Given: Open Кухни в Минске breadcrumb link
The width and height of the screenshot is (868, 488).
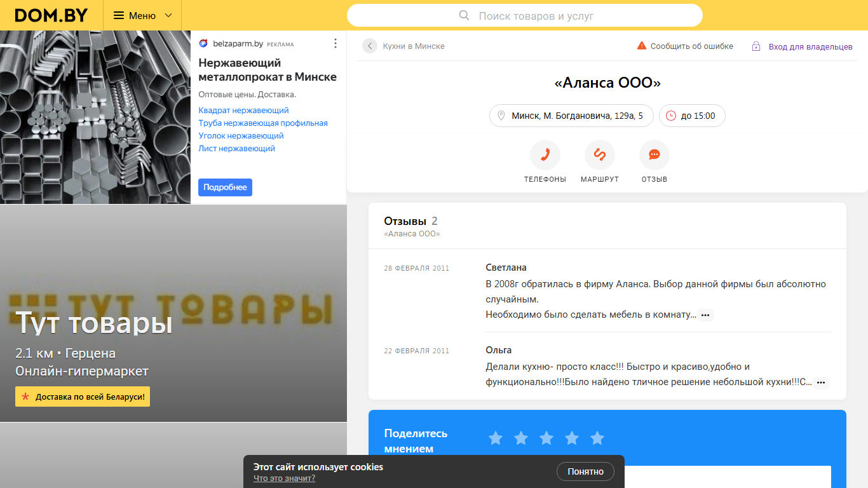Looking at the screenshot, I should [414, 46].
